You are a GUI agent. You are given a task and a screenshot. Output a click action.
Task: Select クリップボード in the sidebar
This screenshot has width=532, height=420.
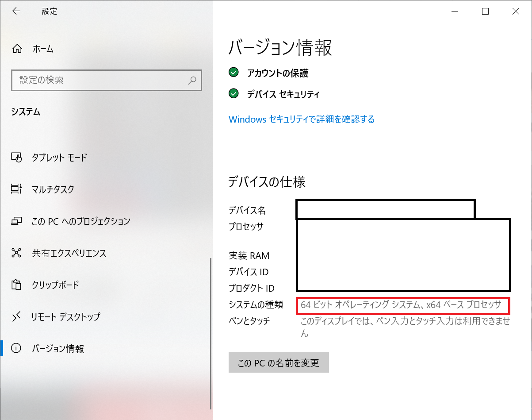(55, 285)
